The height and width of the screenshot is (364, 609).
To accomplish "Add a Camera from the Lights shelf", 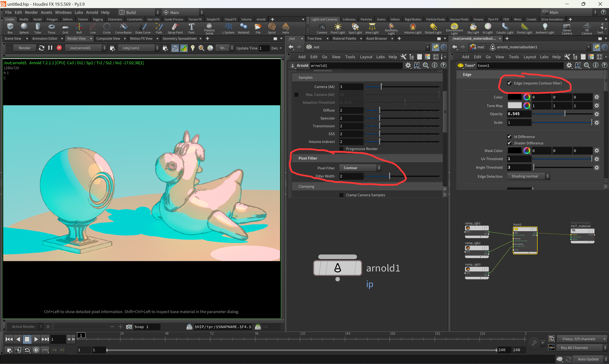I will point(322,28).
